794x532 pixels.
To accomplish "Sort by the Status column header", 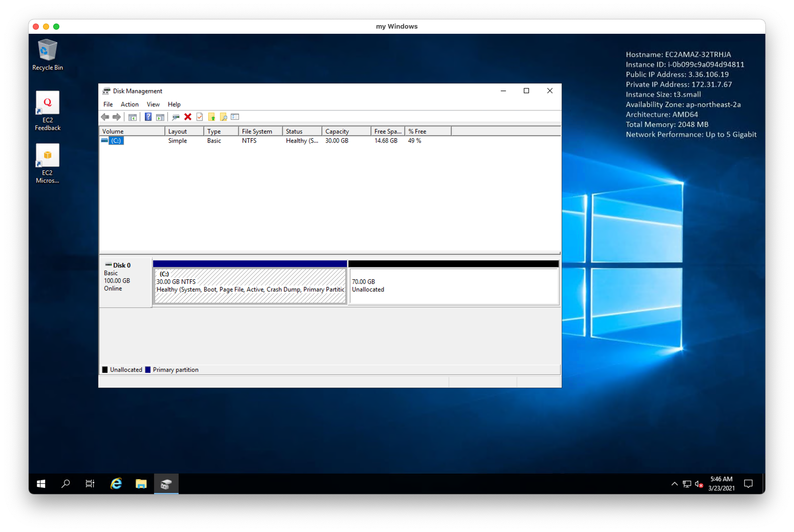I will (x=302, y=131).
